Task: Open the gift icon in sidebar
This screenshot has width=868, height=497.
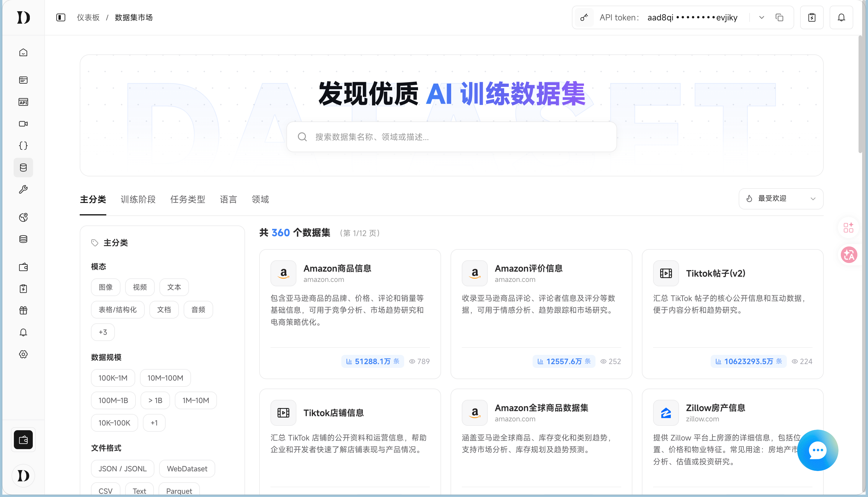Action: click(23, 311)
